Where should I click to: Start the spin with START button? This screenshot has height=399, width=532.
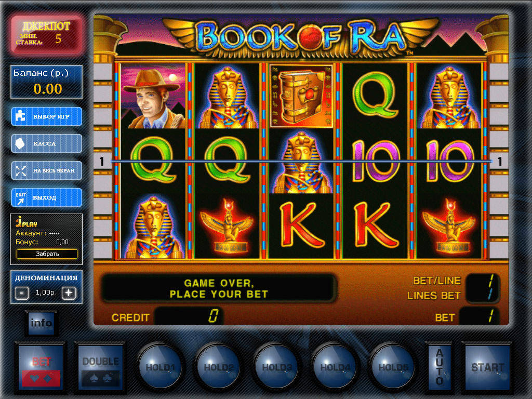(487, 367)
